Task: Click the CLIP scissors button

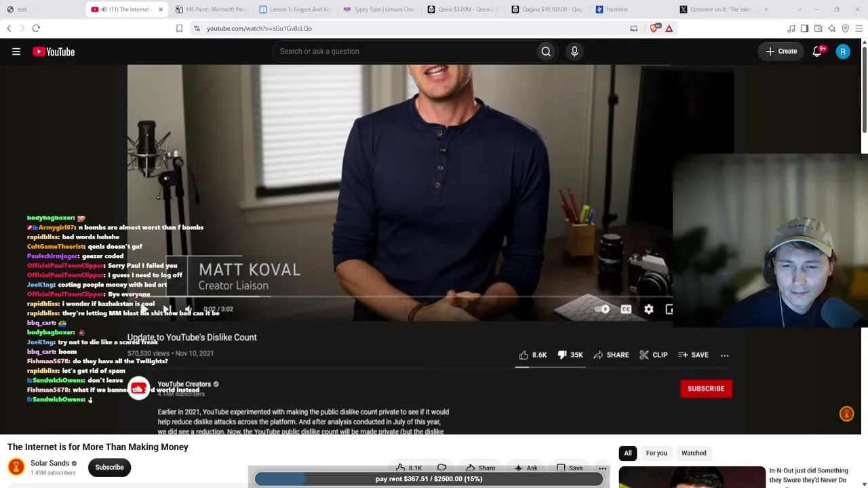Action: click(x=654, y=355)
